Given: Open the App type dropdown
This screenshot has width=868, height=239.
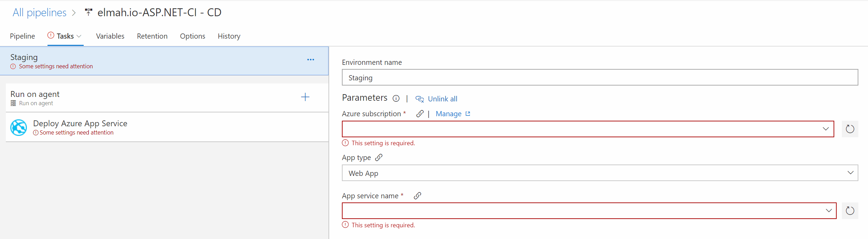Looking at the screenshot, I should click(600, 173).
